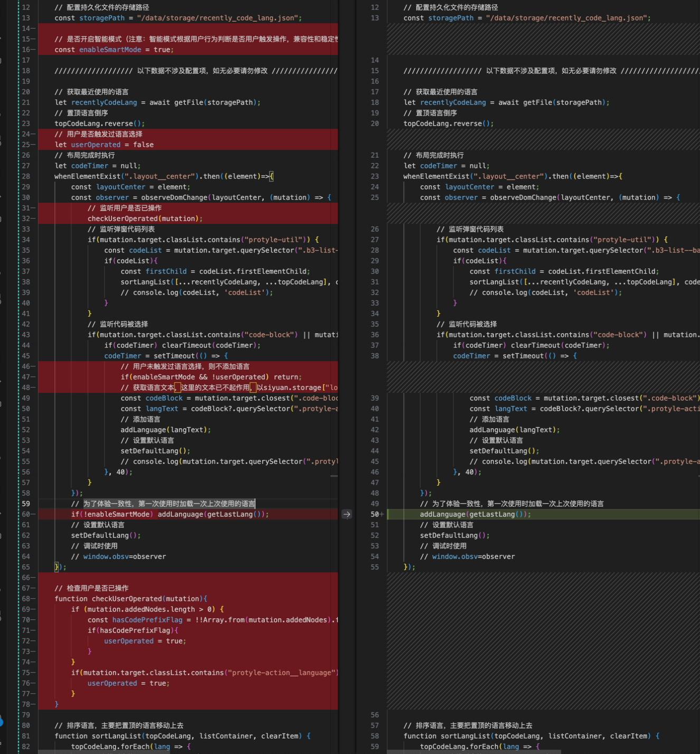The width and height of the screenshot is (700, 754).
Task: Click the minus marker beside left line 68
Action: click(33, 599)
